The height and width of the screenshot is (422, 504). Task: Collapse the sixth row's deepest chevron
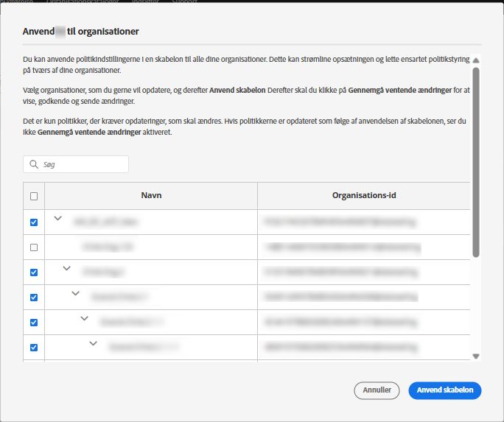[94, 344]
